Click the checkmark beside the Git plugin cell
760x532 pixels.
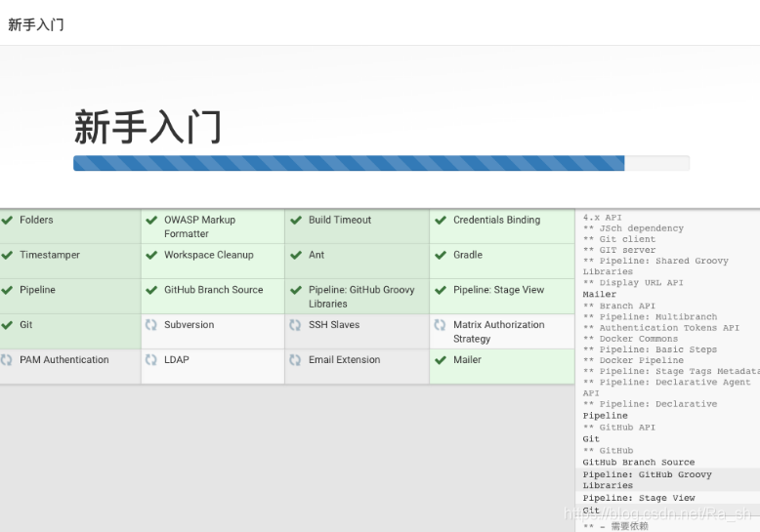coord(7,325)
